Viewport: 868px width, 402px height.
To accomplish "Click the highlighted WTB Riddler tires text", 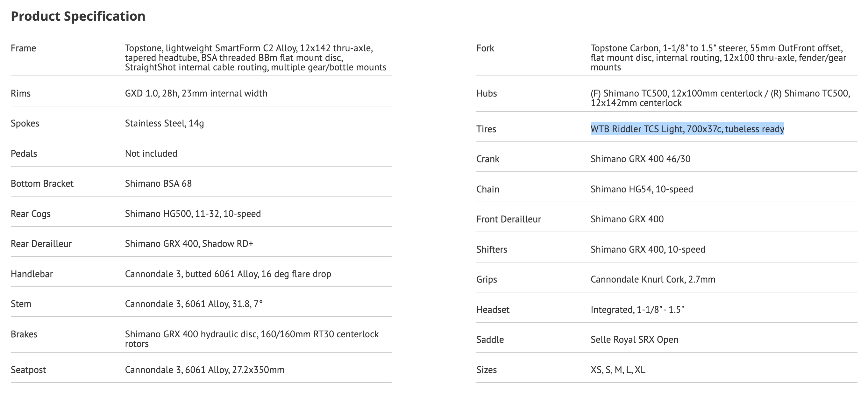I will [687, 129].
